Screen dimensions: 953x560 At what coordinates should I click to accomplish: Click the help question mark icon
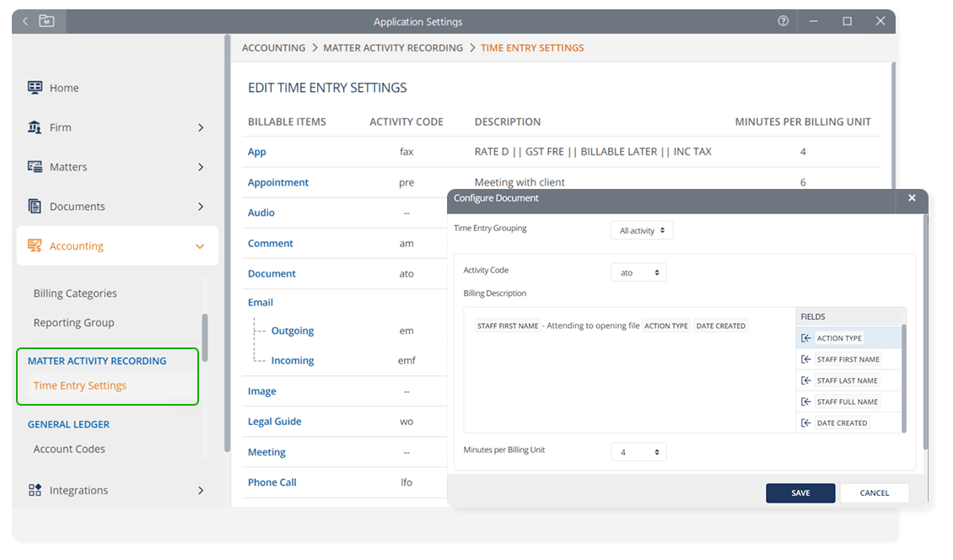(x=783, y=21)
